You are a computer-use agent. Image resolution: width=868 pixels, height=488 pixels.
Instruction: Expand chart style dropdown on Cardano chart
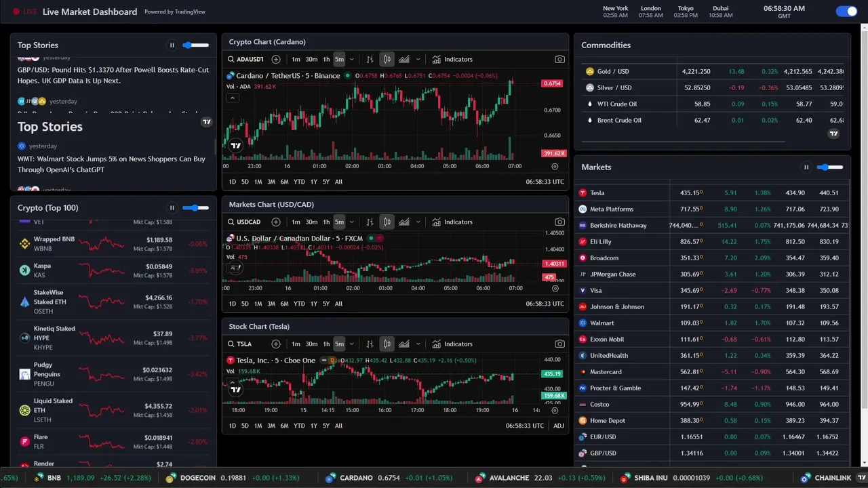tap(418, 59)
